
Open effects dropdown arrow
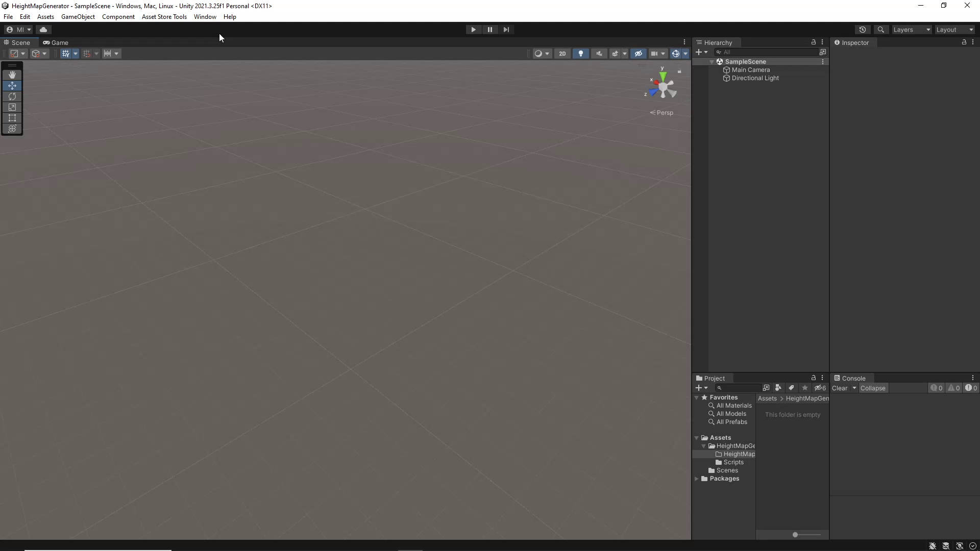pos(625,54)
